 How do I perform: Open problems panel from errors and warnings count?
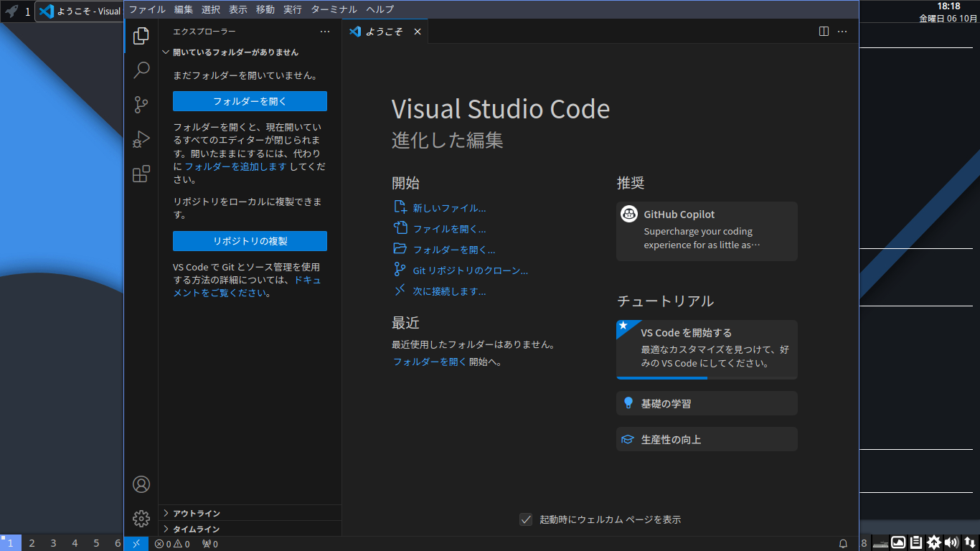pyautogui.click(x=172, y=544)
